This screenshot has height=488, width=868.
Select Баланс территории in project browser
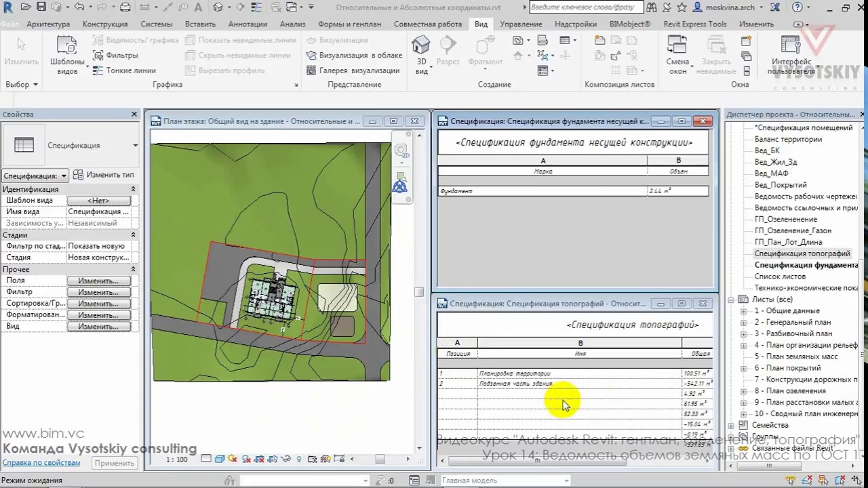(x=788, y=139)
